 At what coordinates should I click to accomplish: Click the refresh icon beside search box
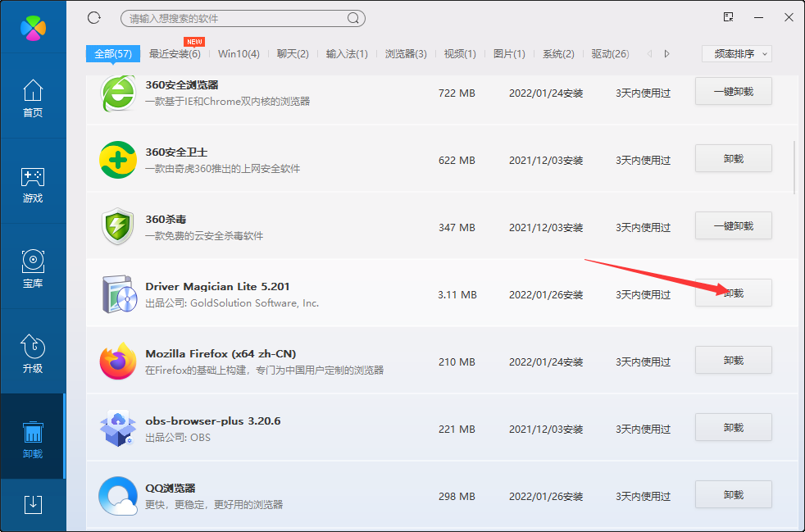tap(94, 18)
